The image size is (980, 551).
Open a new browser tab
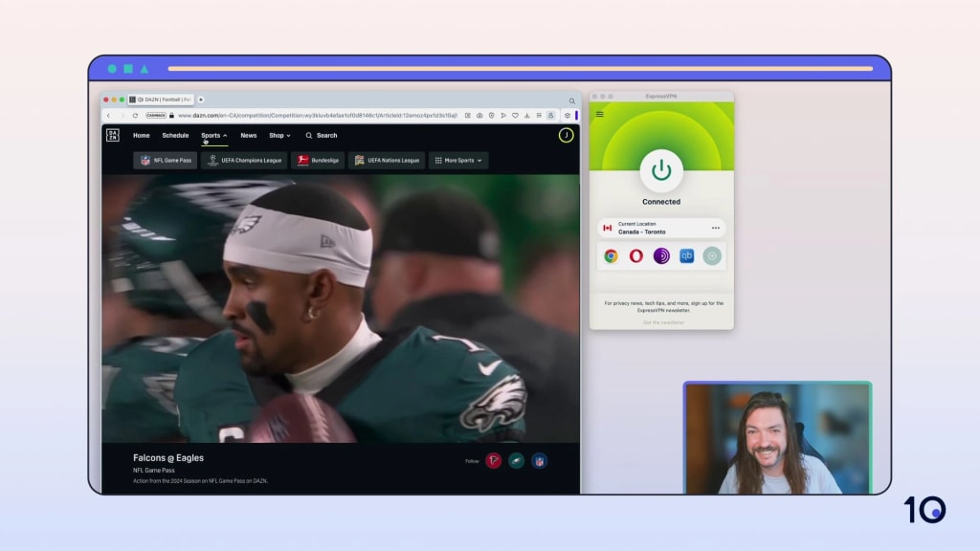pos(201,99)
